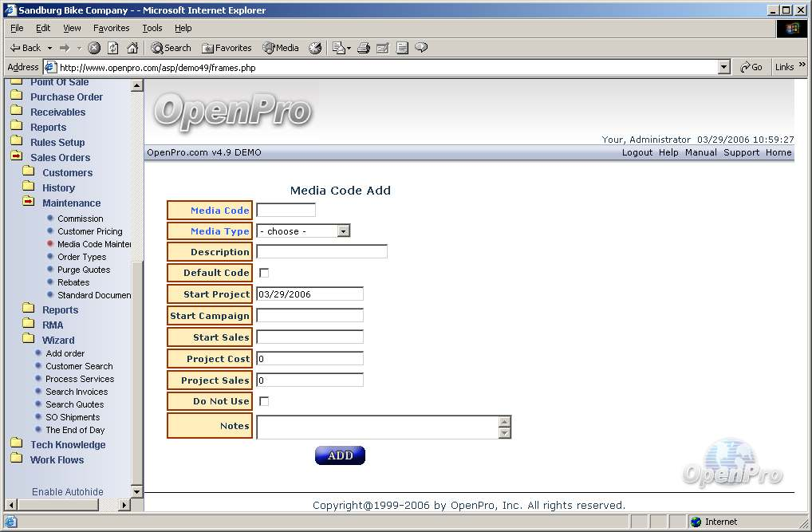812x532 pixels.
Task: Click the Search toolbar button
Action: click(x=171, y=48)
